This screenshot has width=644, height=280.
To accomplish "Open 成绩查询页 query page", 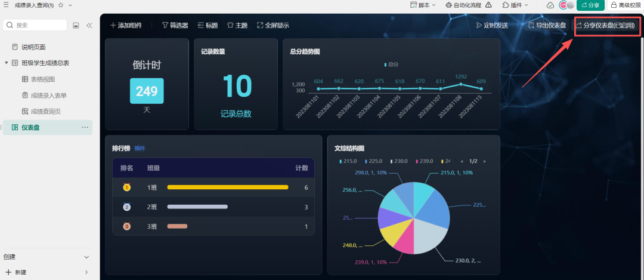I will [x=45, y=112].
